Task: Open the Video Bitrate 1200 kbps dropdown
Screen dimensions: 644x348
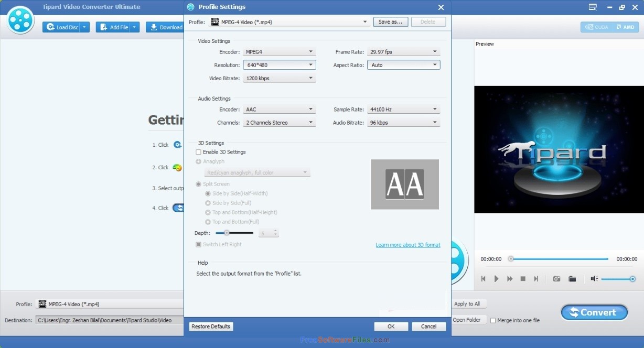Action: tap(280, 78)
